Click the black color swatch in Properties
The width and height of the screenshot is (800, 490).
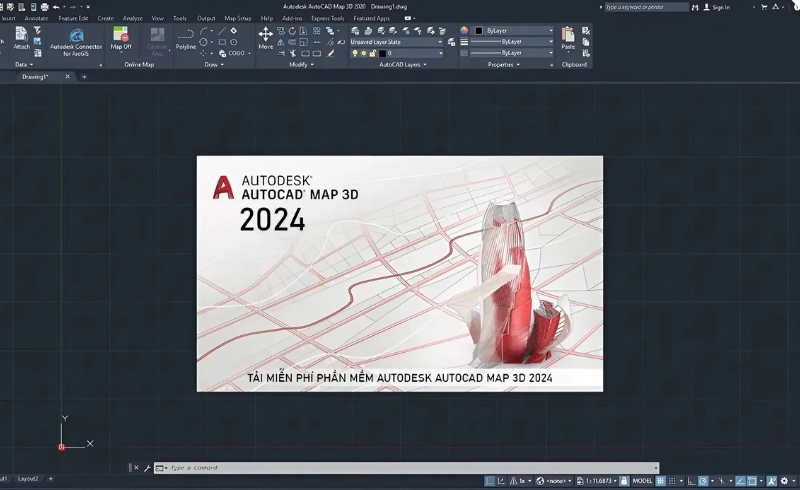pos(479,31)
